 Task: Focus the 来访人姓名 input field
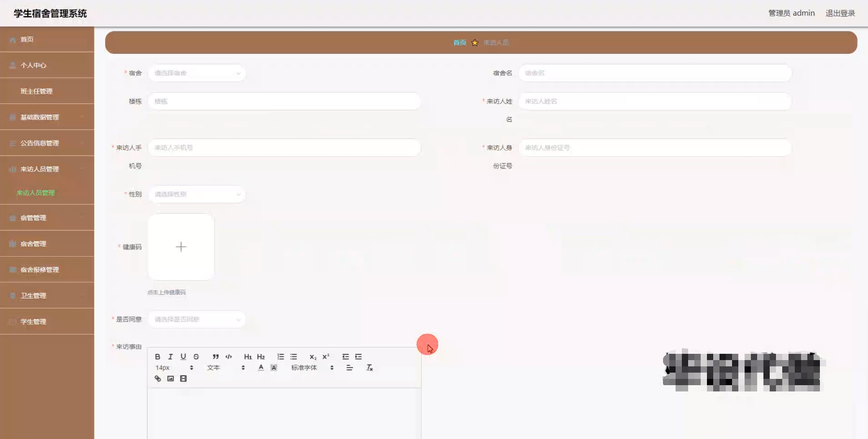click(655, 101)
